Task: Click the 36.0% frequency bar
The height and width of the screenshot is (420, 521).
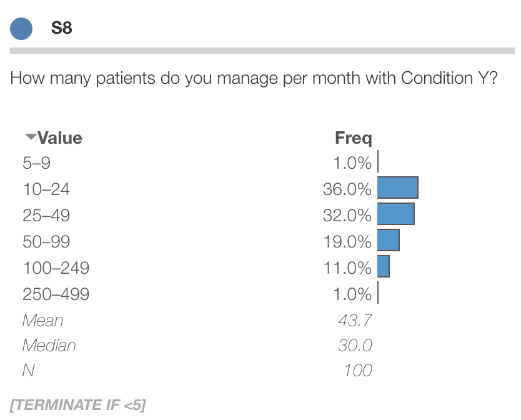Action: pyautogui.click(x=397, y=188)
